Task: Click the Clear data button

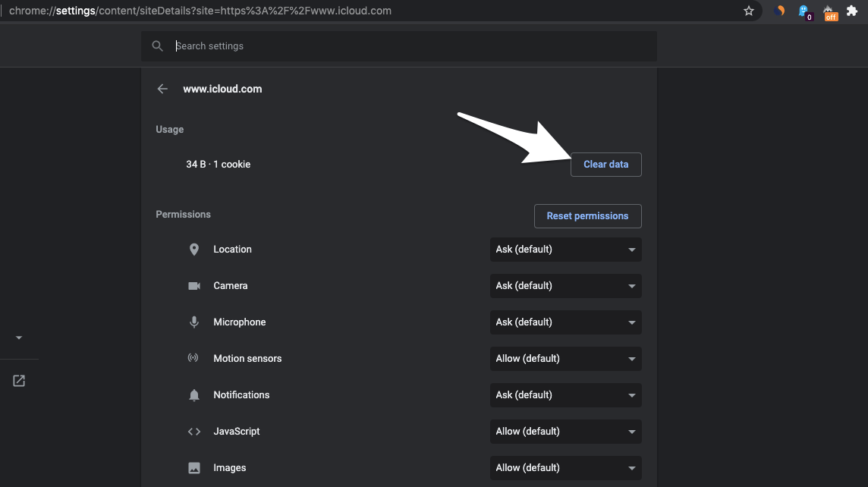Action: pos(606,165)
